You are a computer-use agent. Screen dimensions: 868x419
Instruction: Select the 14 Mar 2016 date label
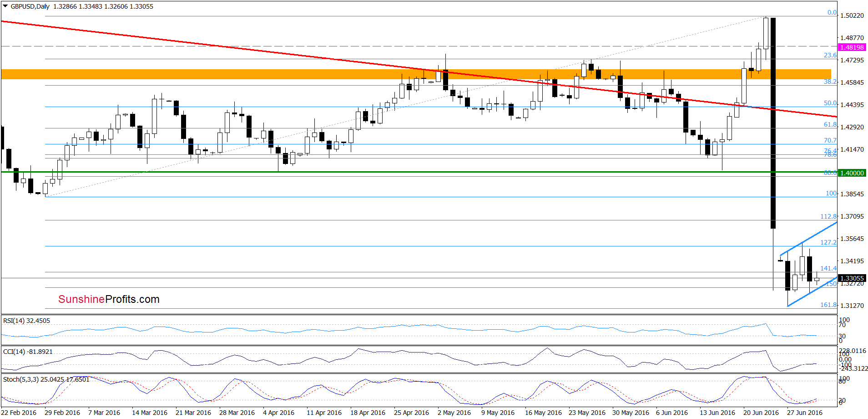pos(150,413)
